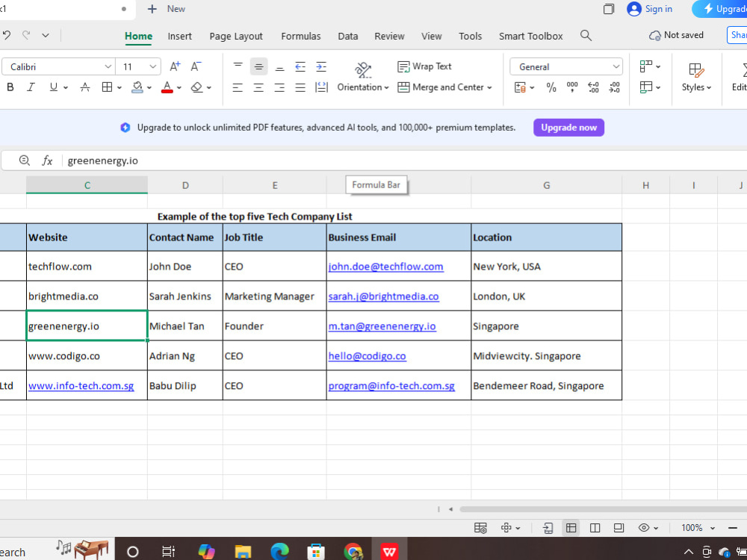Open the Smart Toolbox tab

click(x=530, y=36)
